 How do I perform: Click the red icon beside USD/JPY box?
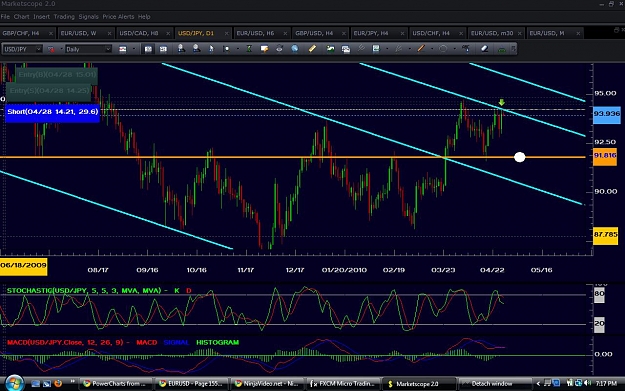click(x=51, y=49)
